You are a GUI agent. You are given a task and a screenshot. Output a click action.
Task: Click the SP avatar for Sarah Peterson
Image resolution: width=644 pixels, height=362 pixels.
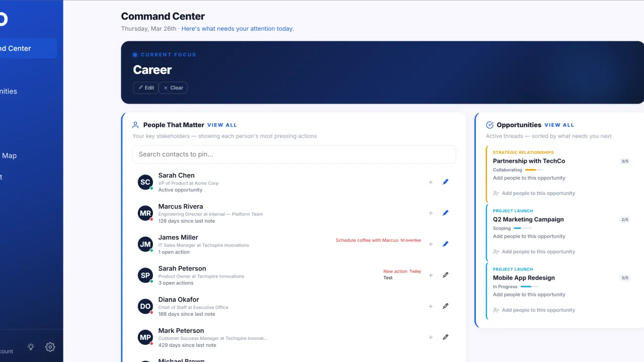click(x=145, y=275)
